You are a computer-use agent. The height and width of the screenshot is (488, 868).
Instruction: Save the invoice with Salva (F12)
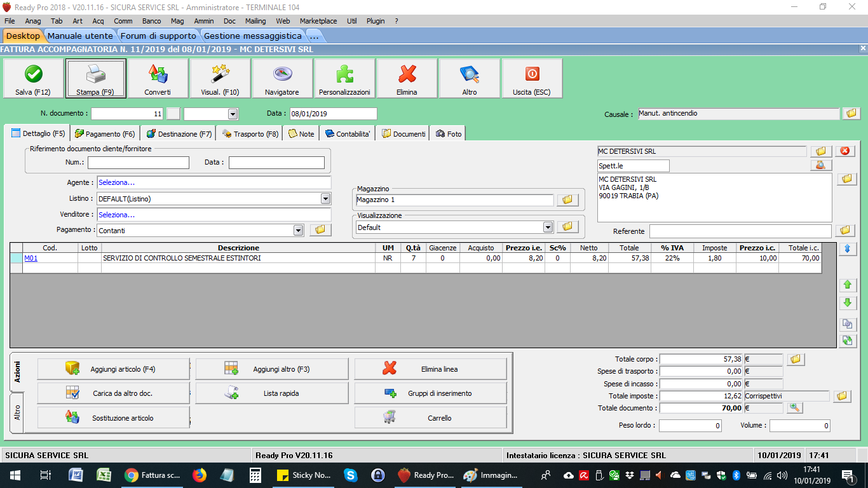coord(33,79)
